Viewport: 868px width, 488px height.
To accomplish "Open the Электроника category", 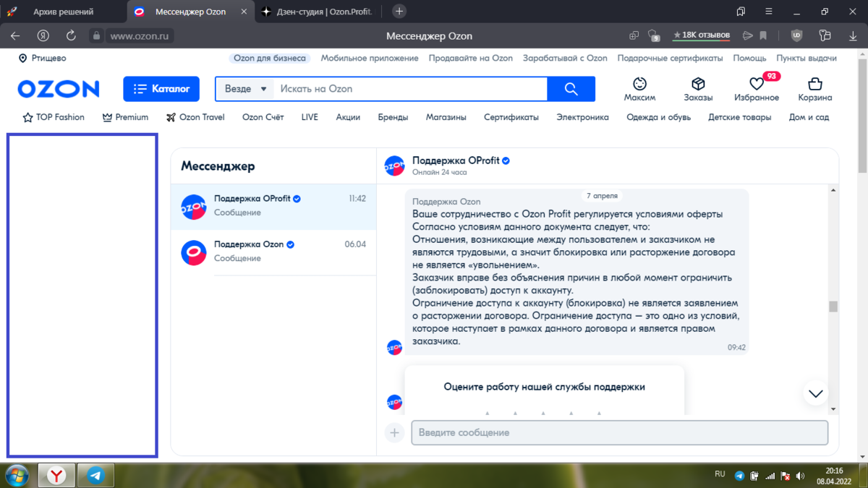I will (x=582, y=117).
